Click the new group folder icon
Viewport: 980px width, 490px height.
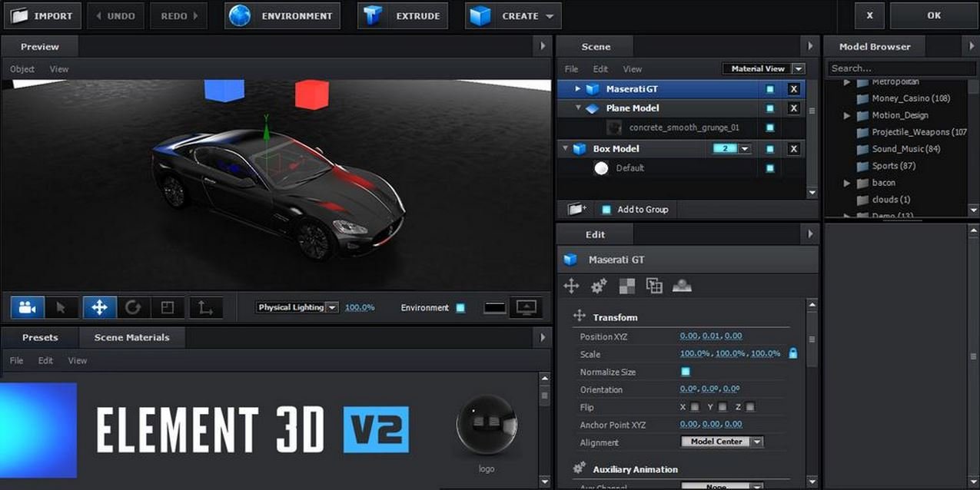[576, 209]
